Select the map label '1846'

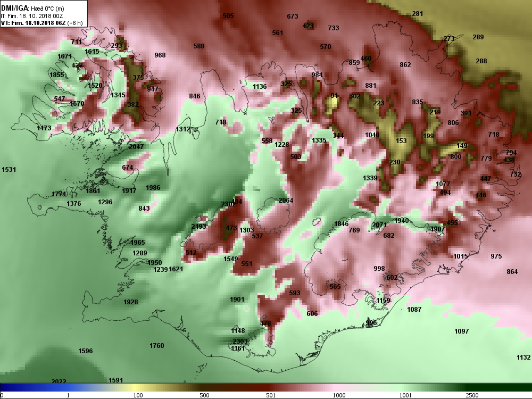342,223
